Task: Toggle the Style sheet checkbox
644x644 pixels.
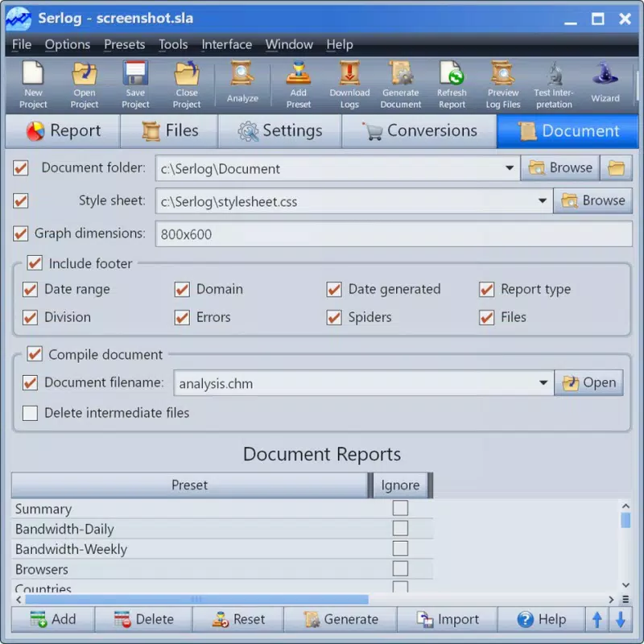Action: tap(21, 200)
